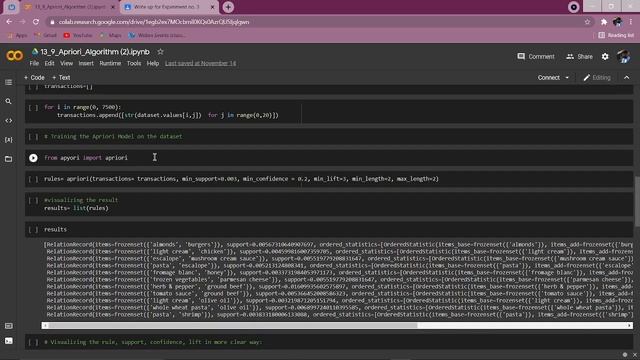Open notebook settings gear

[x=605, y=57]
